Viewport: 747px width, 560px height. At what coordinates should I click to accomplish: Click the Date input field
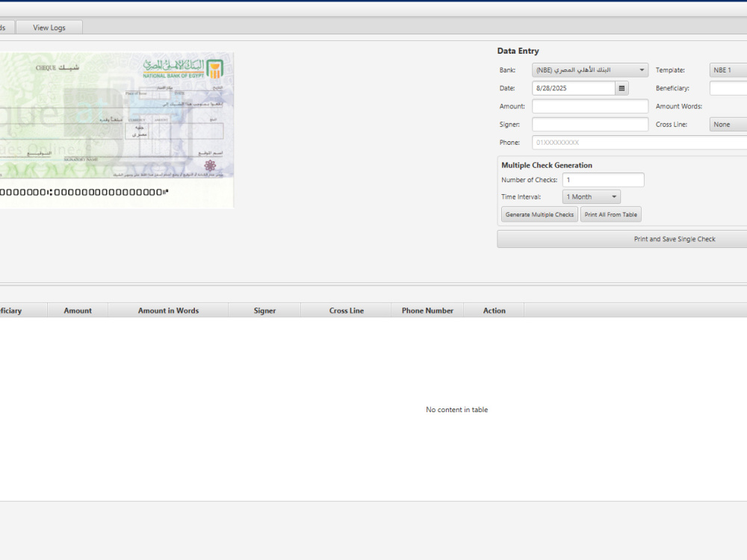click(x=574, y=88)
